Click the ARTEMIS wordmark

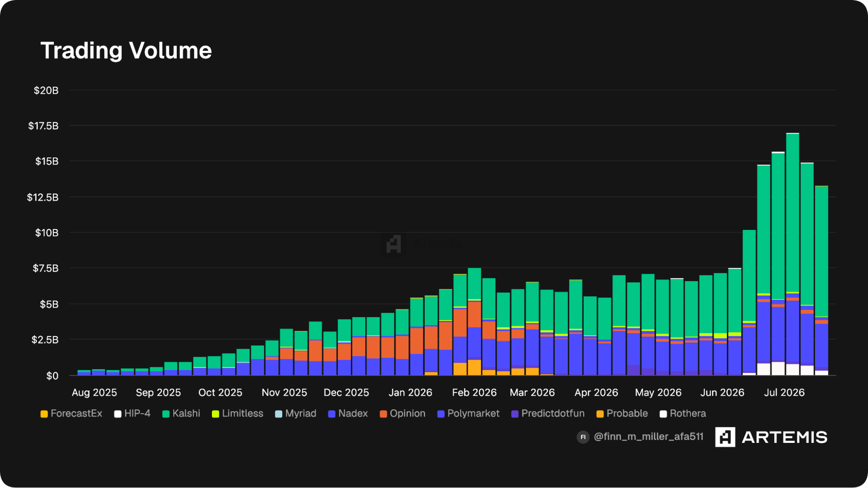coord(785,437)
